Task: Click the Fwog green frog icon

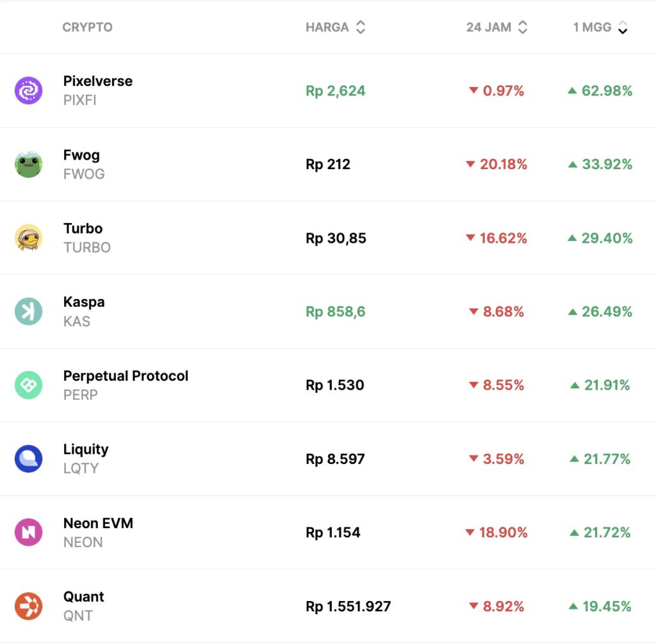Action: 29,164
